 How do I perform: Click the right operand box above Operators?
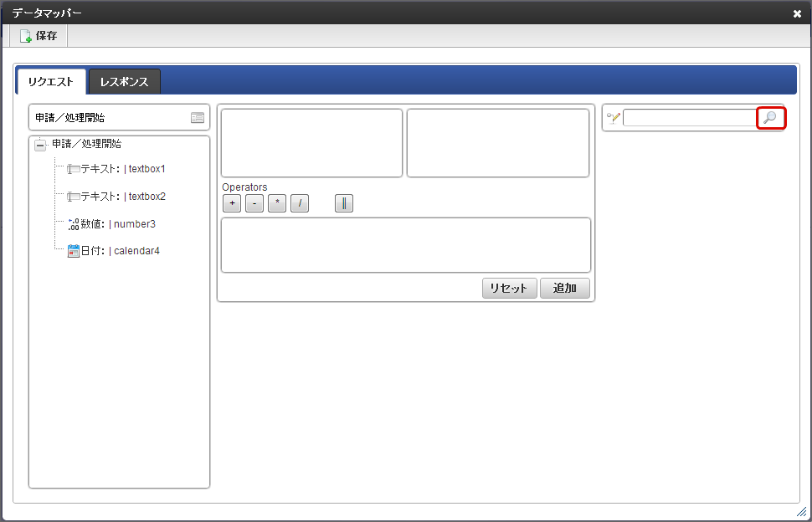click(x=498, y=143)
